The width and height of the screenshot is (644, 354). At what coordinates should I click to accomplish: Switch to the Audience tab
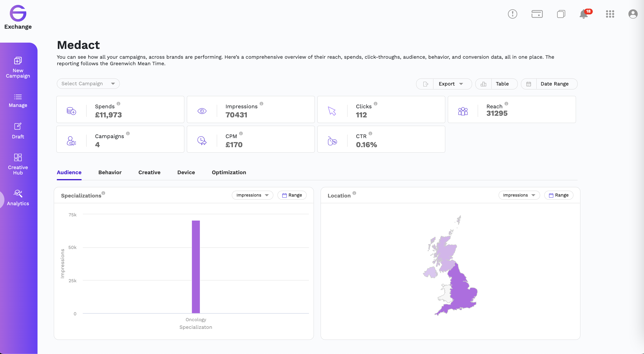tap(69, 172)
